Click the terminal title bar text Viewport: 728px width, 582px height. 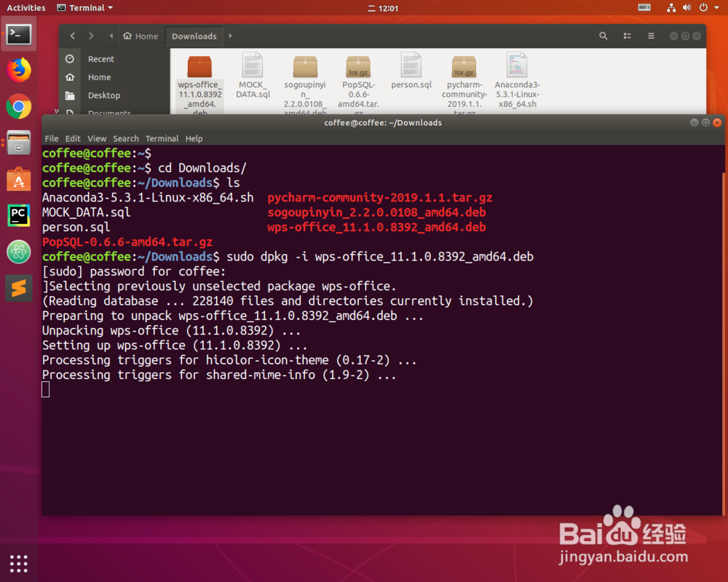tap(383, 122)
